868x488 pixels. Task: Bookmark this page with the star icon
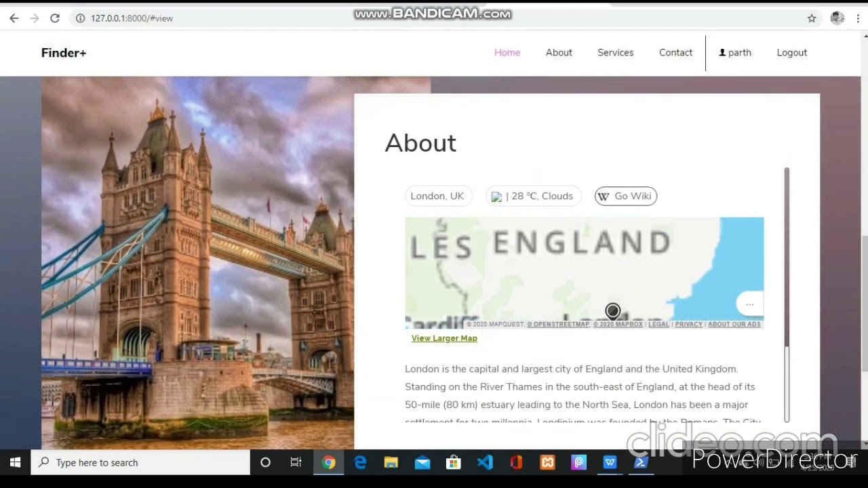pos(812,18)
